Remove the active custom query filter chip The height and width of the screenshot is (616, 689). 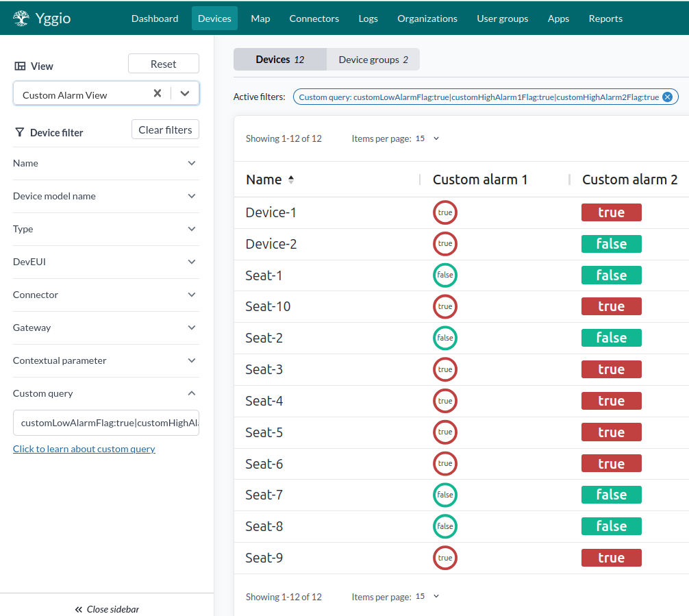(x=667, y=97)
